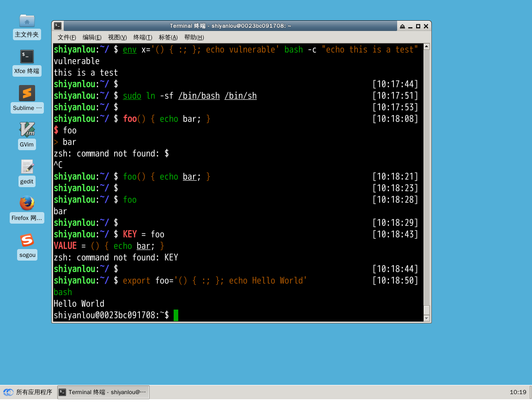Open the 文件(F) menu
Viewport: 532px width, 414px height.
[x=66, y=37]
